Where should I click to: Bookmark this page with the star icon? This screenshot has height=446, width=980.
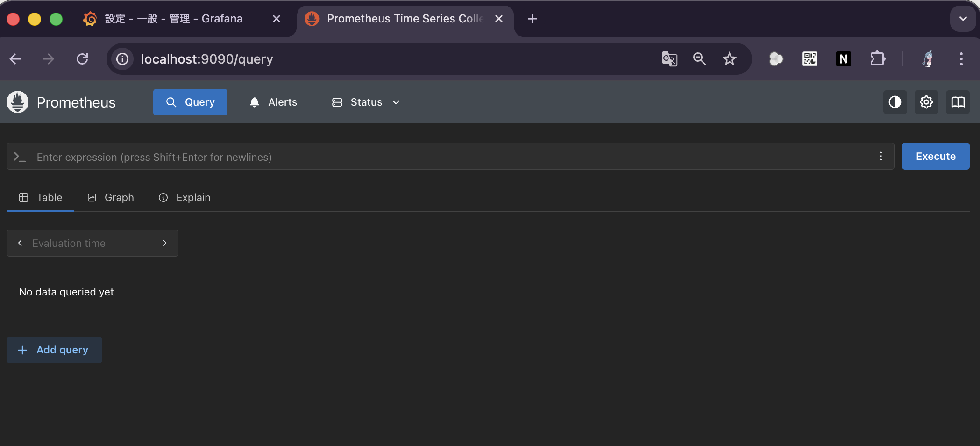tap(729, 59)
